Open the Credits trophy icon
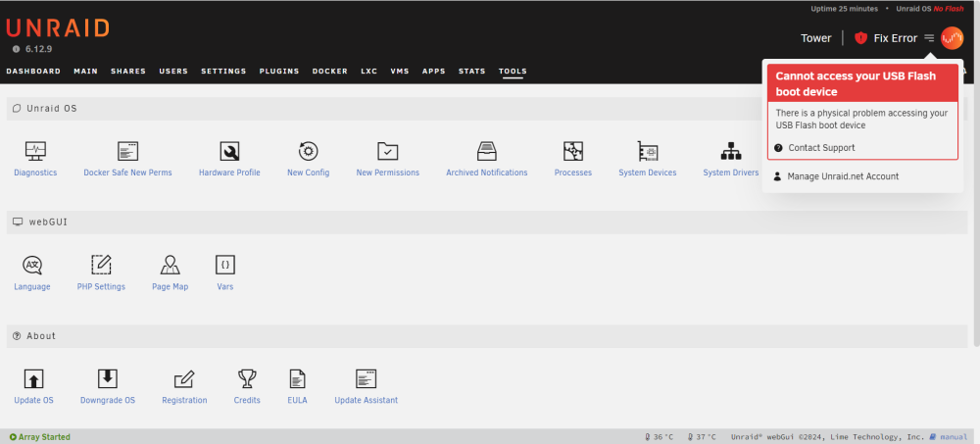 (247, 379)
